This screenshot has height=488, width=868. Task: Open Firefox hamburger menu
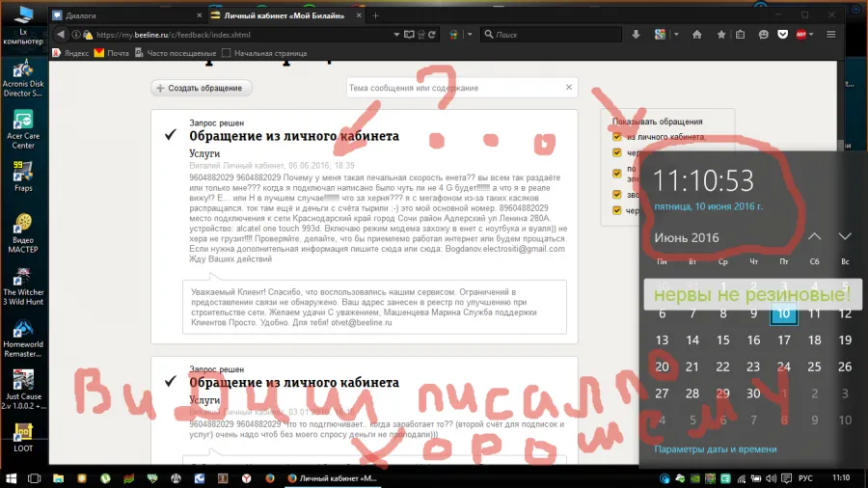pyautogui.click(x=831, y=35)
